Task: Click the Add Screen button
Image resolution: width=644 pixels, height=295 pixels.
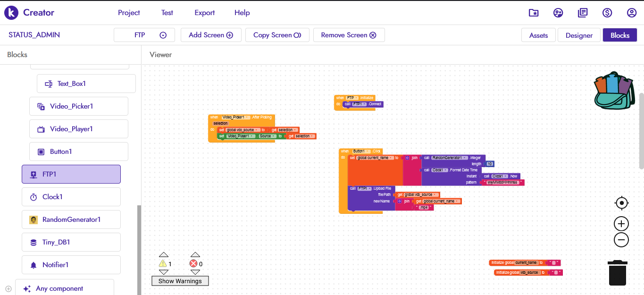Action: pyautogui.click(x=211, y=35)
